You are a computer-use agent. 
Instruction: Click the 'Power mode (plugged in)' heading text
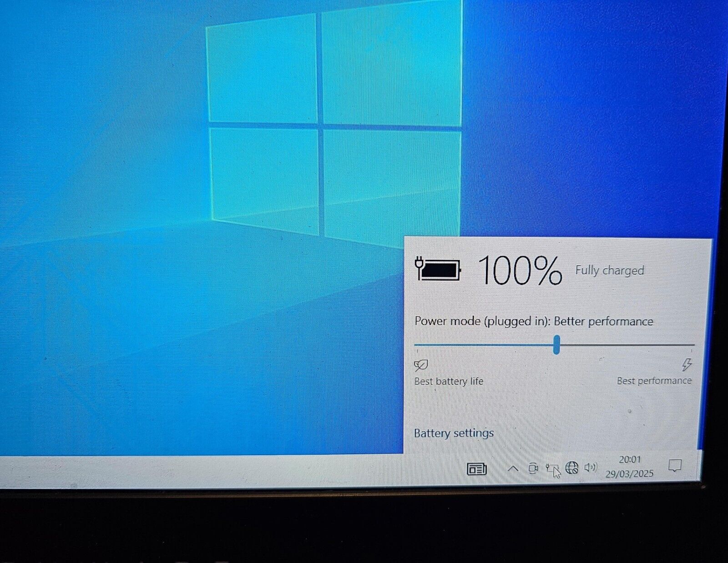[x=482, y=321]
